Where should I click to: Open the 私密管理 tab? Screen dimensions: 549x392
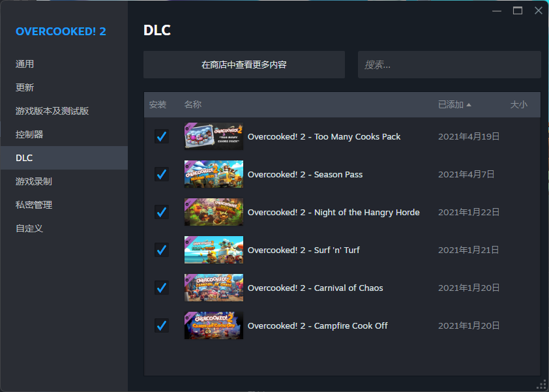click(x=64, y=205)
